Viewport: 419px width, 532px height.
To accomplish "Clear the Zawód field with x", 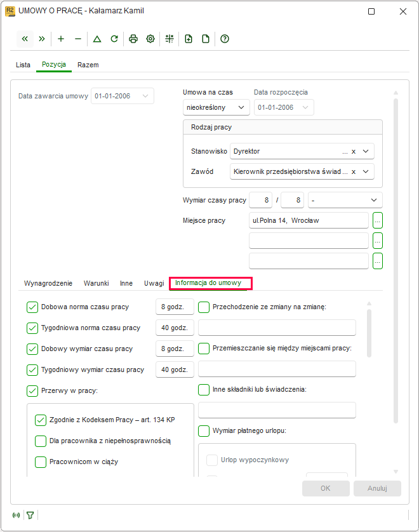I will click(354, 172).
